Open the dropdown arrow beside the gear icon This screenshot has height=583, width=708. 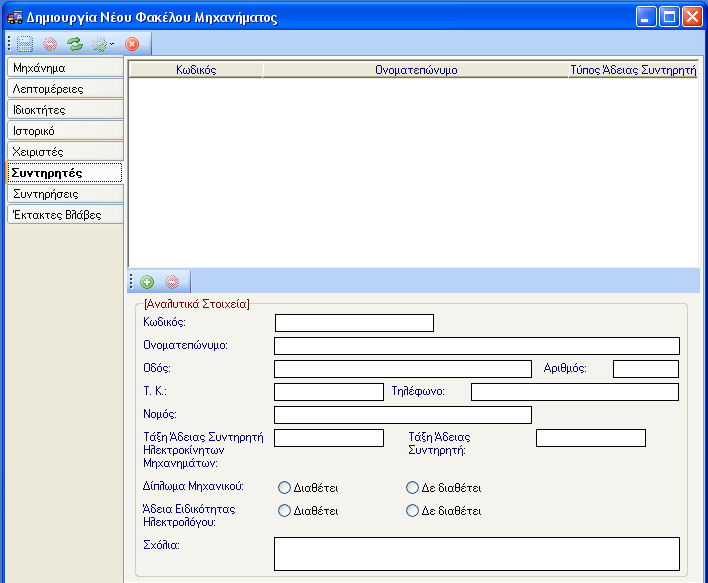point(112,44)
